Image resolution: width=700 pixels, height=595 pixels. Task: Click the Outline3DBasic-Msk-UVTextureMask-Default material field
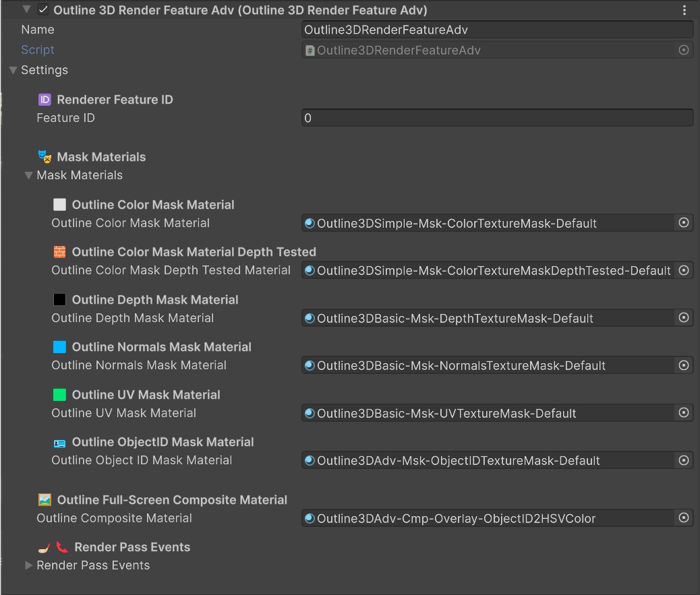tap(488, 413)
